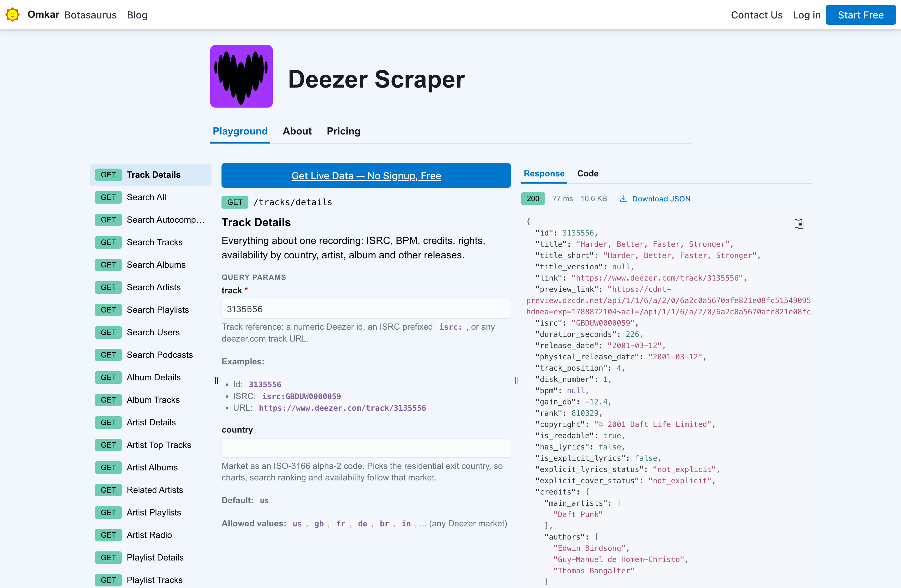Click the "Edwin Birdsong" author value
Screen dimensions: 901x588
tap(589, 548)
